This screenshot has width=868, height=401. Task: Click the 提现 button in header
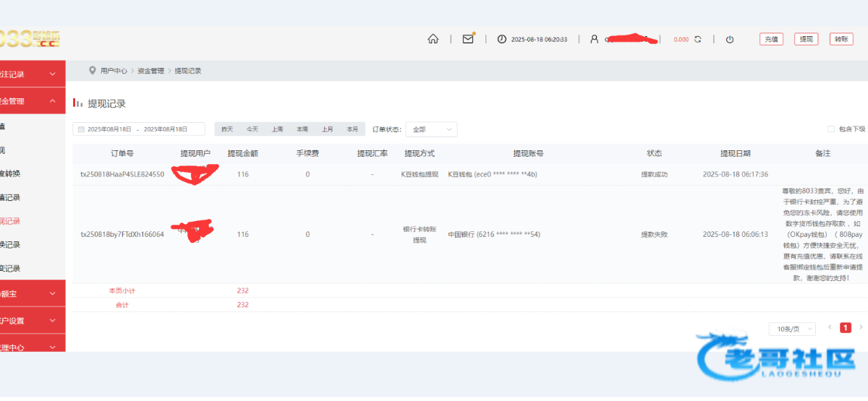pyautogui.click(x=806, y=39)
